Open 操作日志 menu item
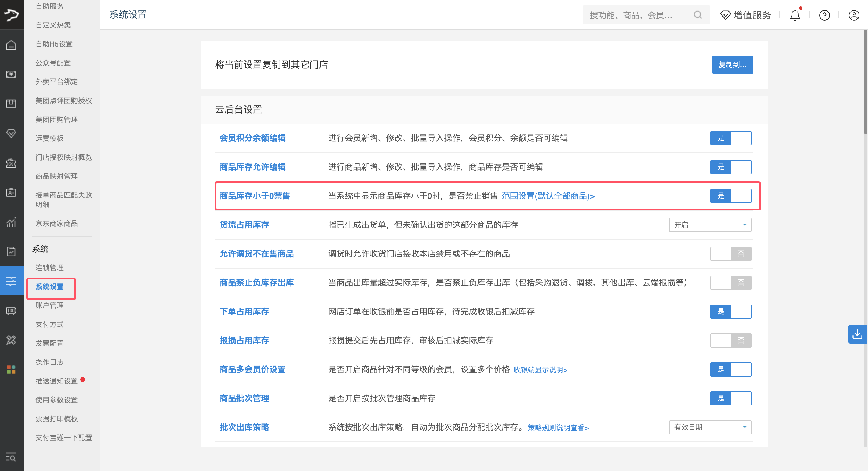 click(50, 362)
